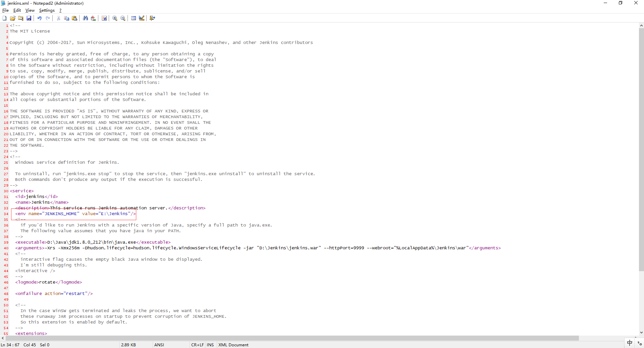This screenshot has width=644, height=348.
Task: Open the Edit menu
Action: [x=17, y=10]
